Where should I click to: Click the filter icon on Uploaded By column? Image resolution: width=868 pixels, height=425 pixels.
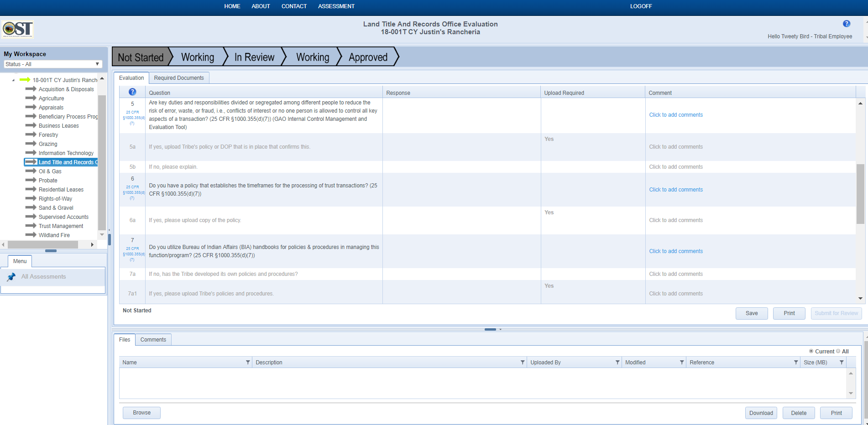617,363
